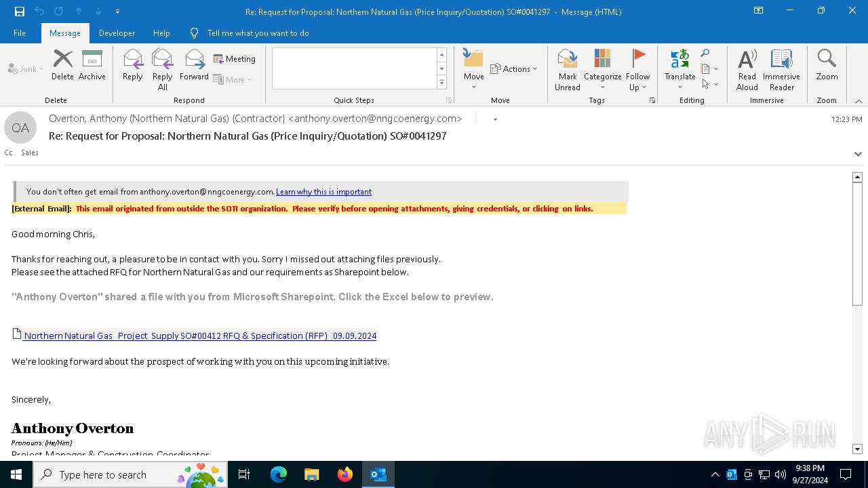This screenshot has height=488, width=868.
Task: Launch Microsoft Edge from taskbar
Action: [279, 474]
